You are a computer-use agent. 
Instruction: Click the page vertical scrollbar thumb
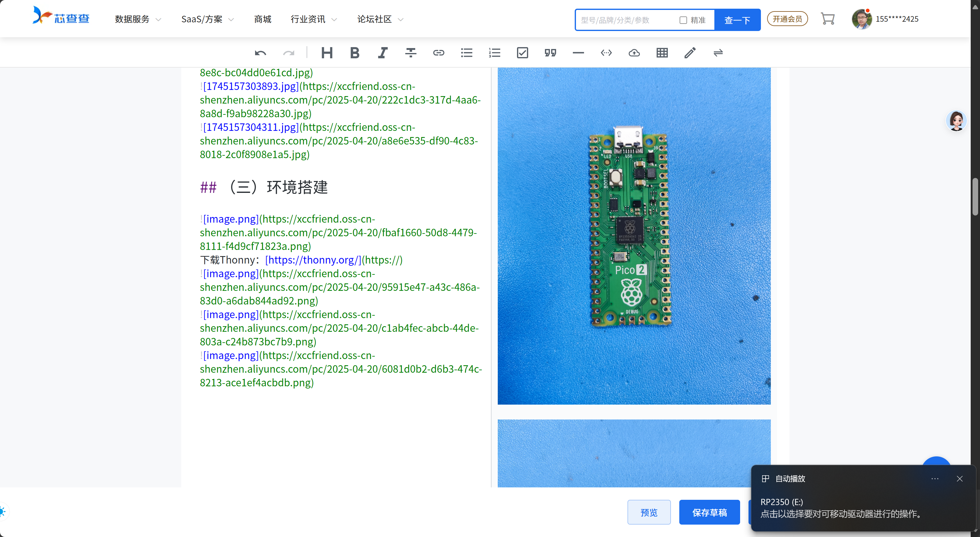[x=975, y=197]
